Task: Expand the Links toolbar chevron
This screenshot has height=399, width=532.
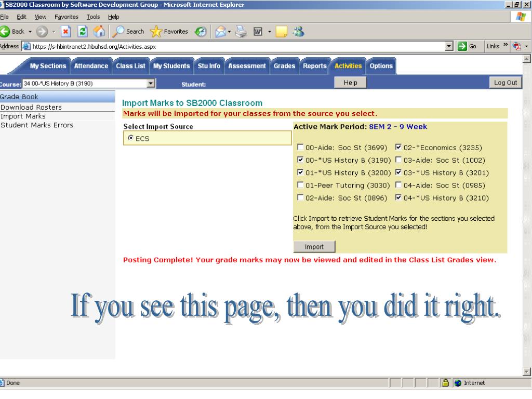Action: pos(506,45)
